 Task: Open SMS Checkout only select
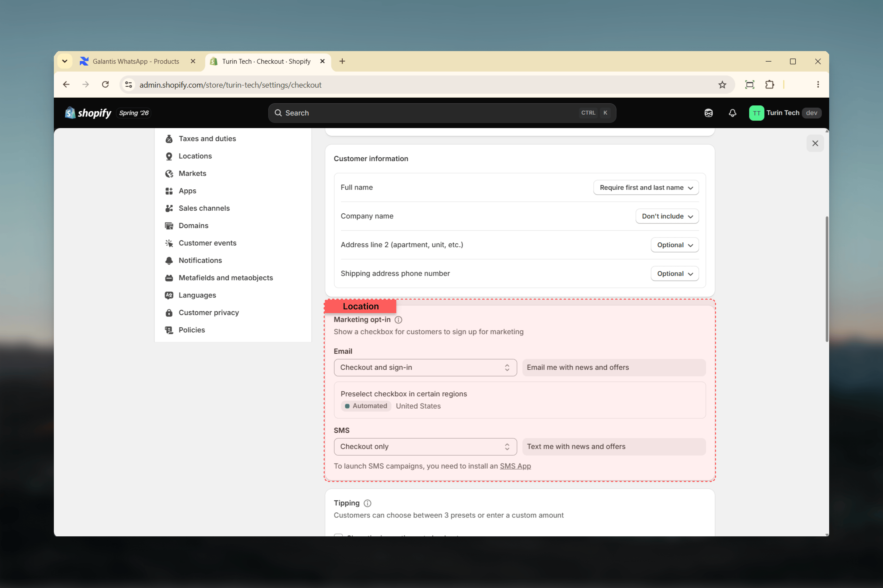[425, 447]
